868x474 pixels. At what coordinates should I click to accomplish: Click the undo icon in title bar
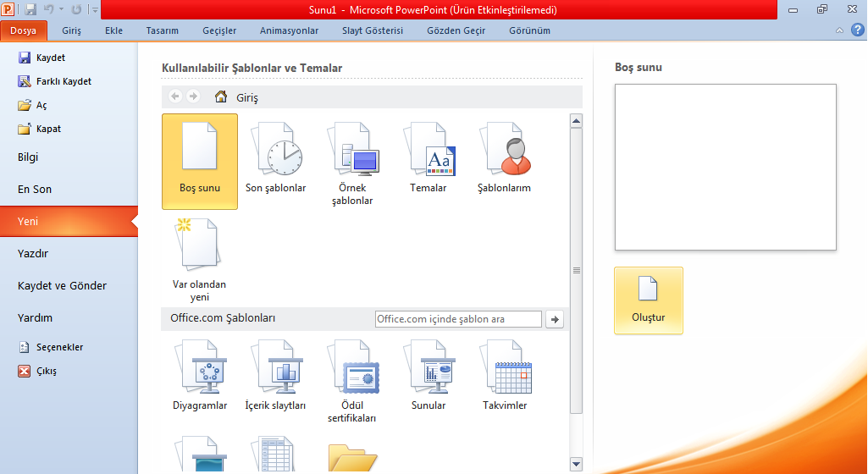[49, 9]
